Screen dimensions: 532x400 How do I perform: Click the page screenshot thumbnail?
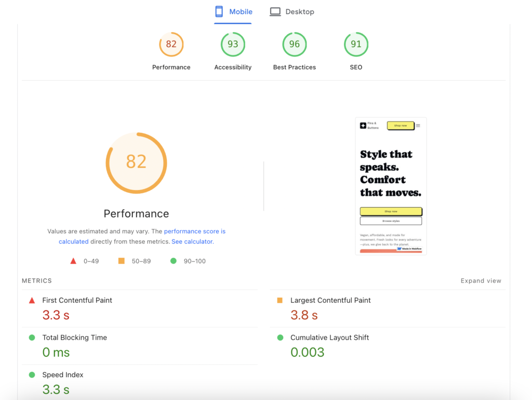click(x=391, y=186)
